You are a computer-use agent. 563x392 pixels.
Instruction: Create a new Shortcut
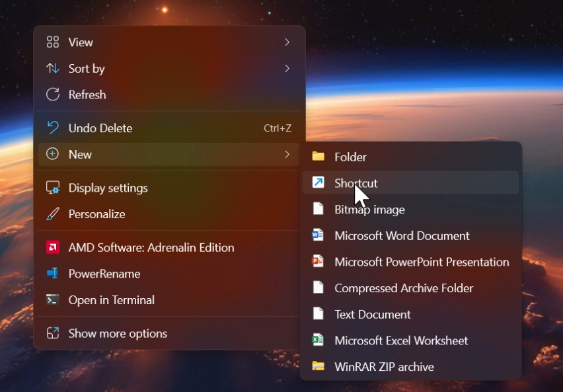[356, 183]
